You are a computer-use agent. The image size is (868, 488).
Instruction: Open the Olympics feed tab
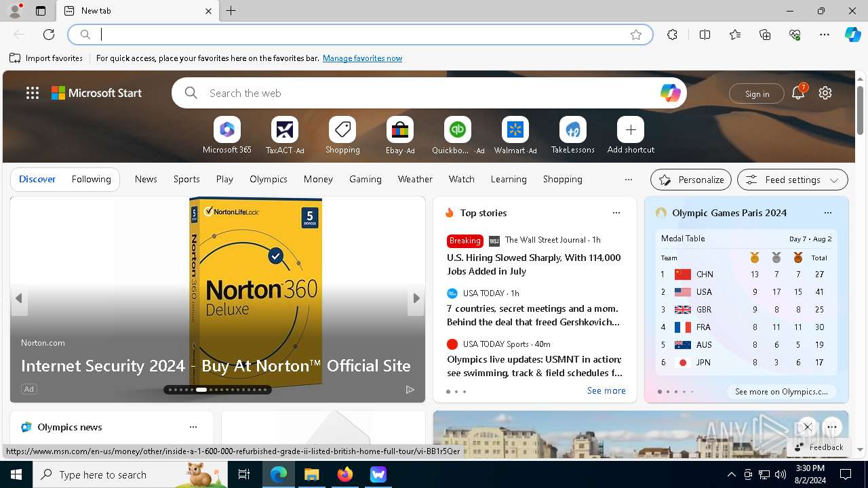click(269, 179)
